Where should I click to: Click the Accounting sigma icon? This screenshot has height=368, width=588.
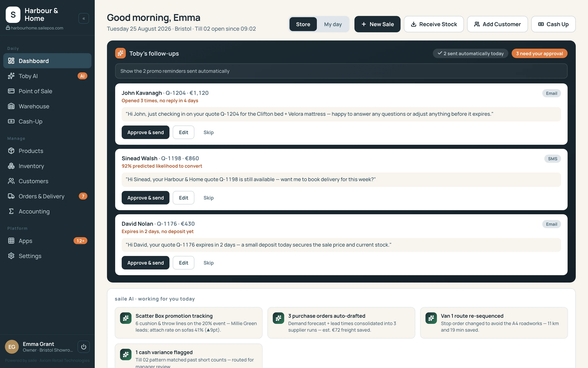(x=11, y=211)
